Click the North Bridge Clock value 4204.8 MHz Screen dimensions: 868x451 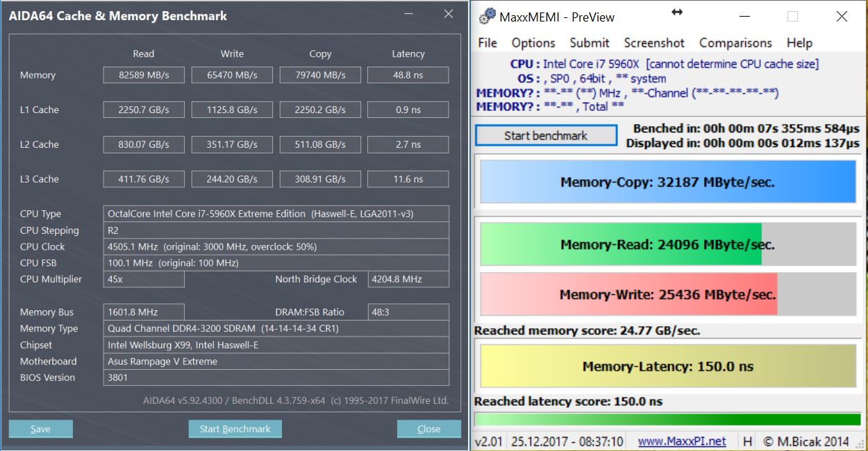pos(408,279)
